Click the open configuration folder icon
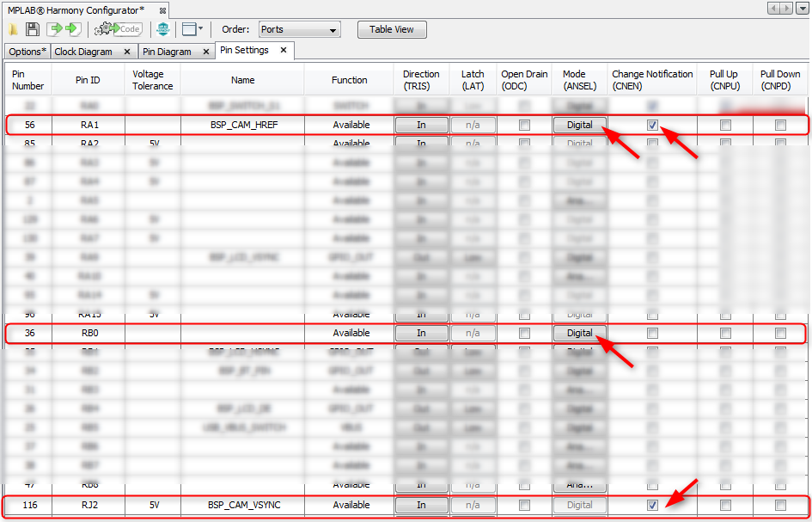 (x=14, y=29)
